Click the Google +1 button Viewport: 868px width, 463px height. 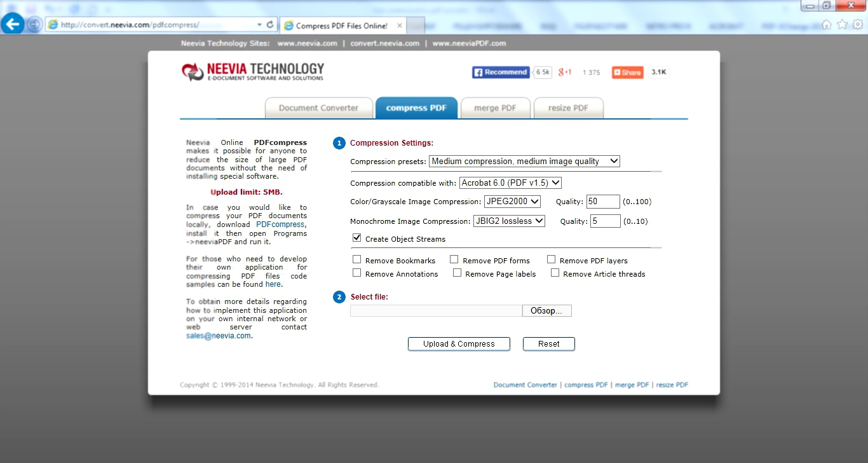tap(565, 73)
